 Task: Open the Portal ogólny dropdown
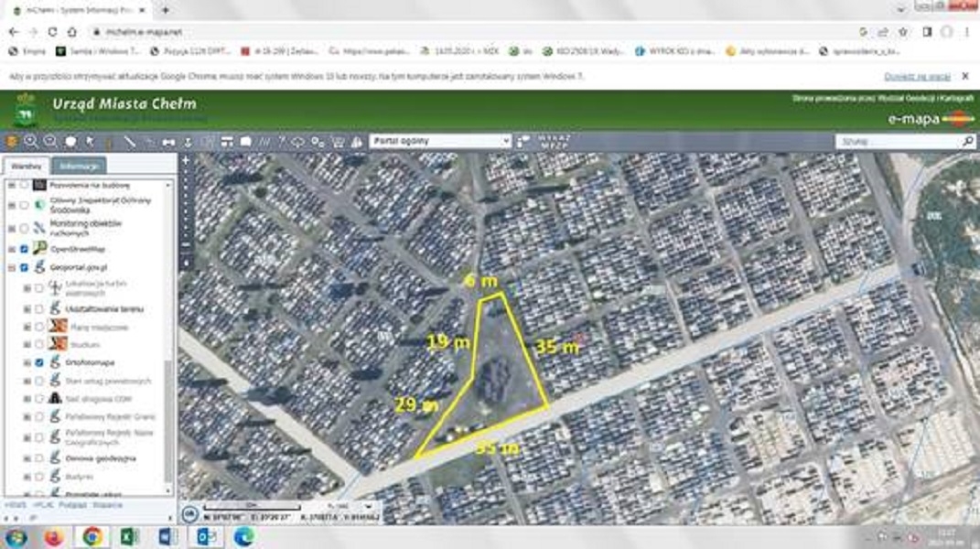[439, 142]
